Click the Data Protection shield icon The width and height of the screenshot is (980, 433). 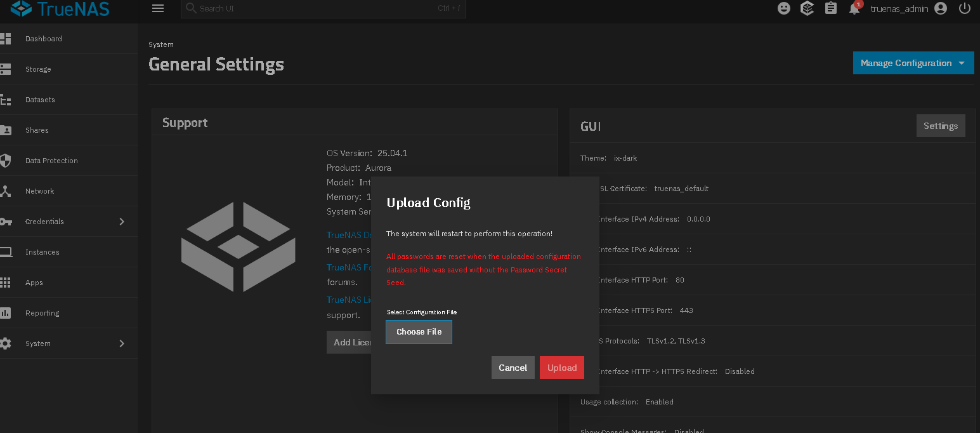5,161
